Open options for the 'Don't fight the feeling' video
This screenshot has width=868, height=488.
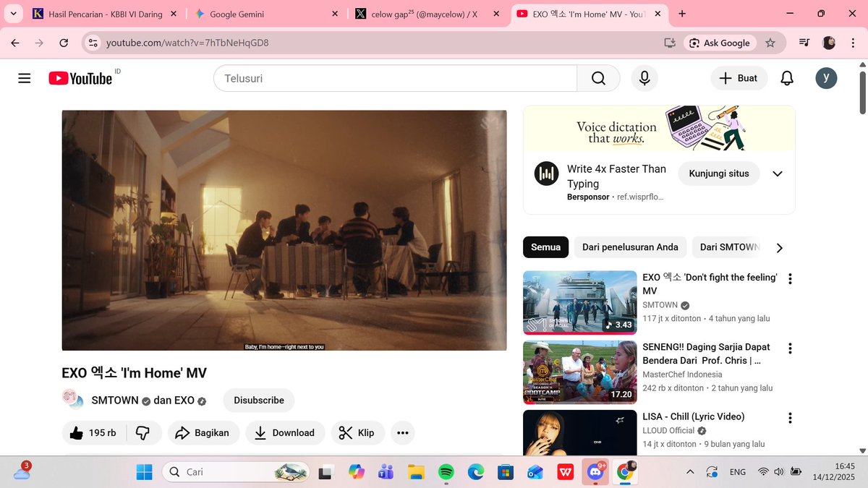(x=790, y=278)
